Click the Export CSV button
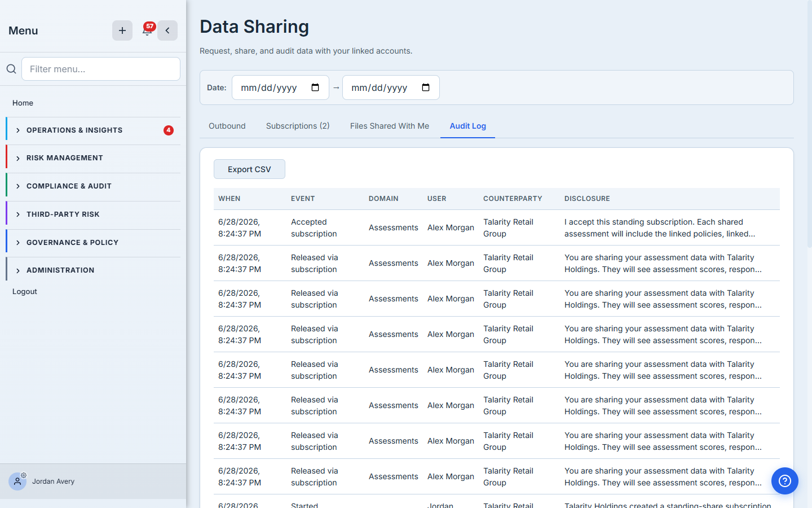812x508 pixels. click(x=249, y=169)
